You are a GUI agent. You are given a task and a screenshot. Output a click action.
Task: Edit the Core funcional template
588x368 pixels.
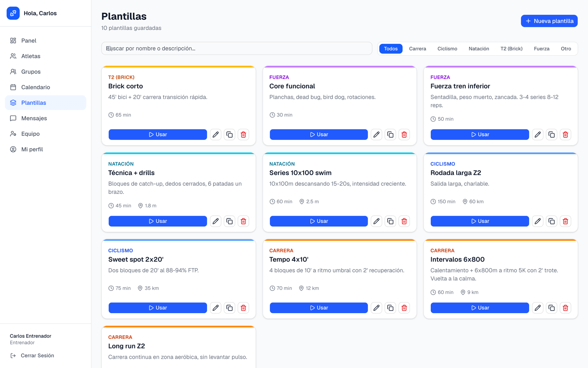(377, 135)
